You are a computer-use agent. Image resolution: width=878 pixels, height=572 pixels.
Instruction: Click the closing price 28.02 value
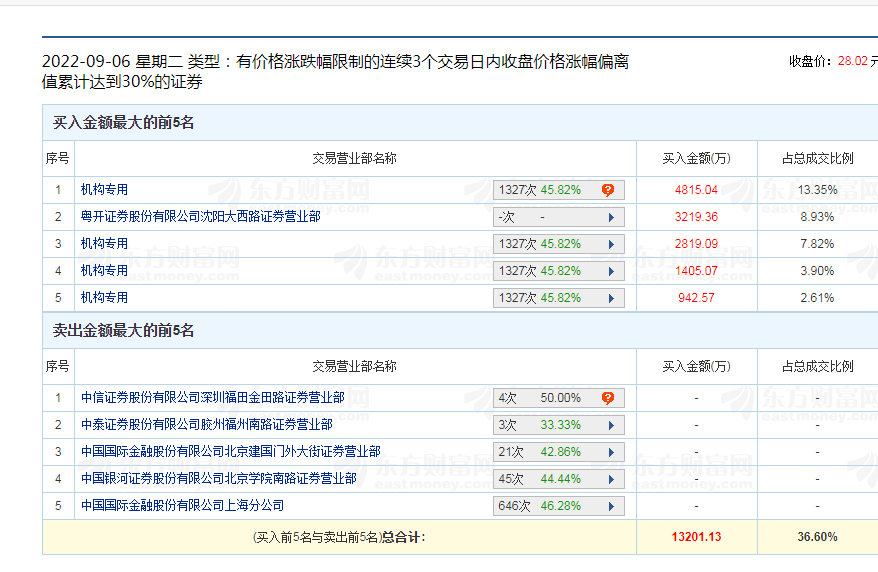(x=852, y=61)
